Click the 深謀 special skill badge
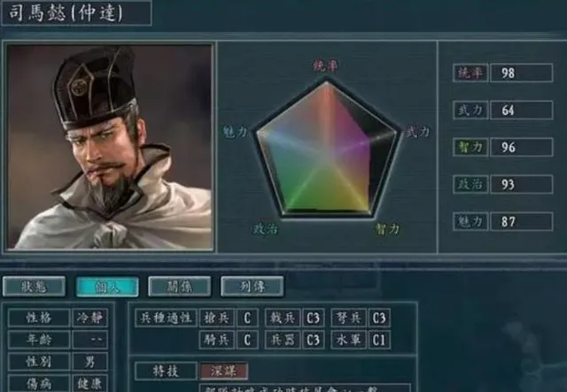Image resolution: width=567 pixels, height=392 pixels. (x=224, y=371)
